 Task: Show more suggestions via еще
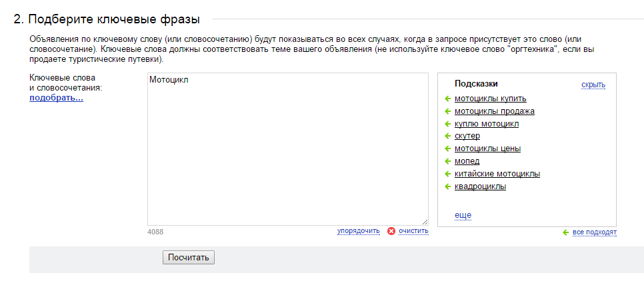(x=463, y=215)
